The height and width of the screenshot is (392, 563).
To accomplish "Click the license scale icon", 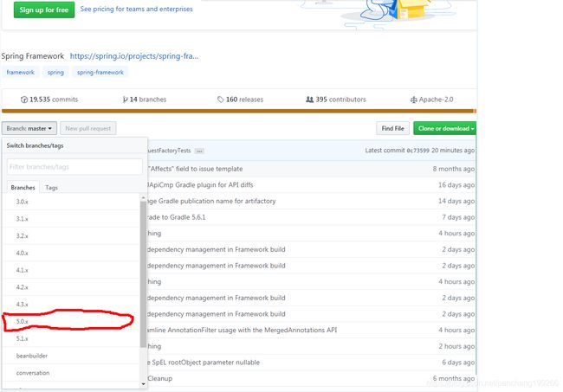I will coord(414,100).
